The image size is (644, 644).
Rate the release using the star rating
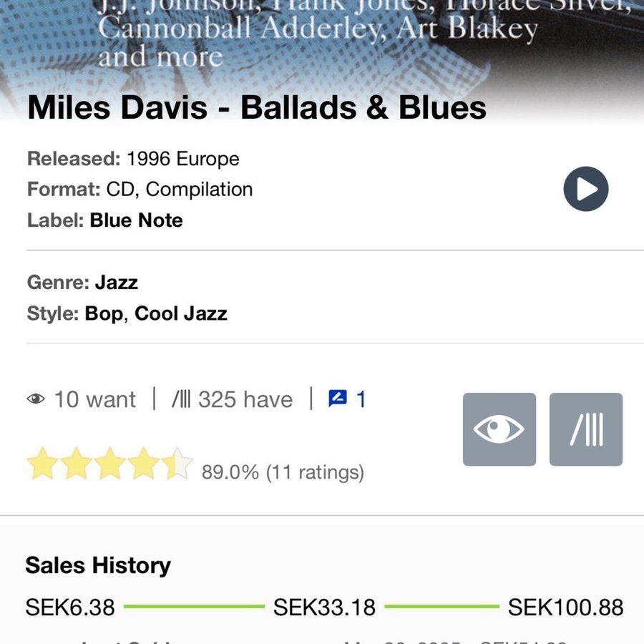click(x=109, y=464)
